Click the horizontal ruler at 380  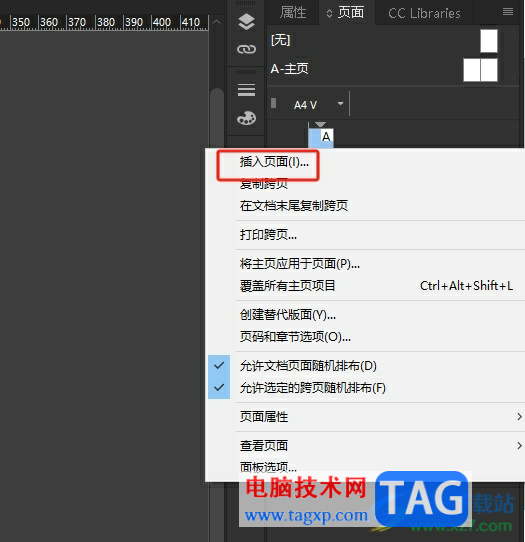105,22
